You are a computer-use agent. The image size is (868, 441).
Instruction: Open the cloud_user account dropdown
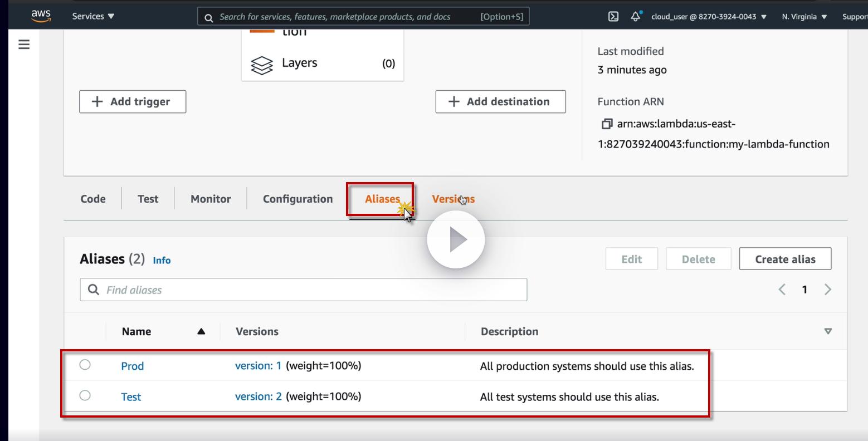(x=709, y=17)
